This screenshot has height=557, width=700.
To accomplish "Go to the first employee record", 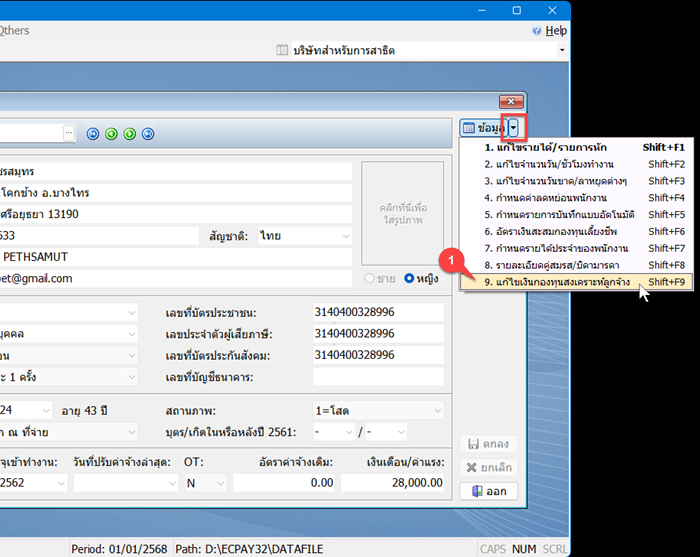I will (x=93, y=133).
